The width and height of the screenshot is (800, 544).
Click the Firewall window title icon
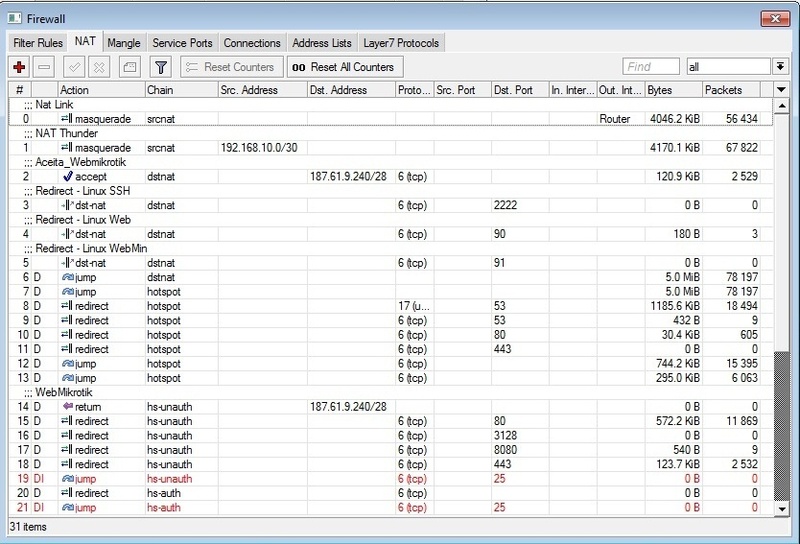15,19
